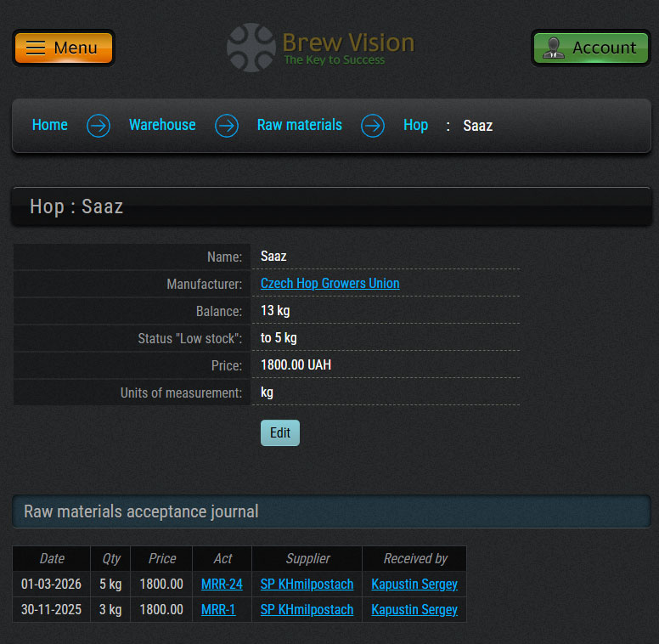Open act MRR-1 link
This screenshot has width=659, height=644.
218,610
